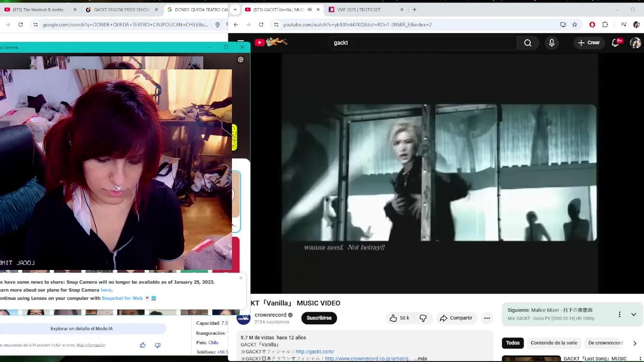Image resolution: width=644 pixels, height=362 pixels.
Task: Expand the description with ...más
Action: pos(421,358)
